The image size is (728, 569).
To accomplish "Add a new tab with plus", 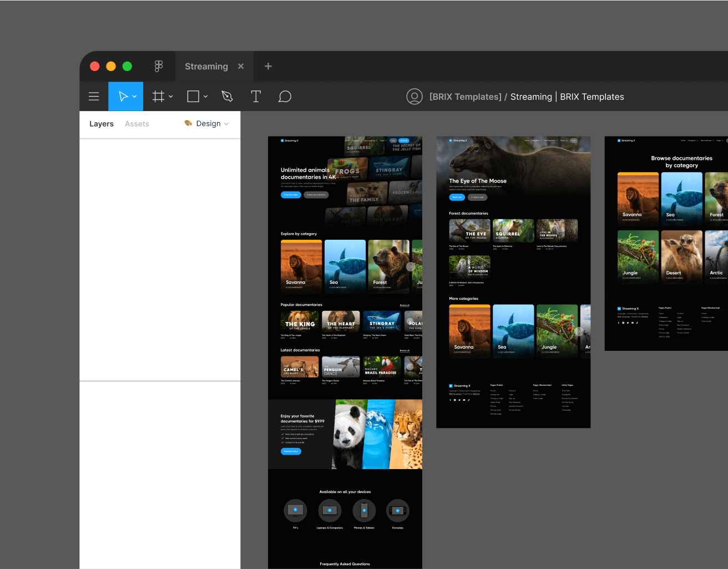I will [268, 66].
